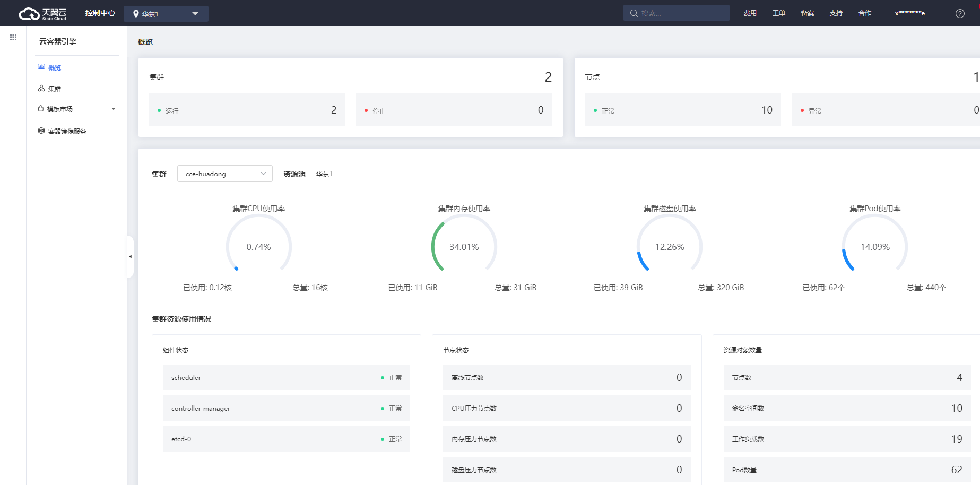Click the 云容器引擎 sidebar title
This screenshot has height=485, width=980.
[x=58, y=41]
